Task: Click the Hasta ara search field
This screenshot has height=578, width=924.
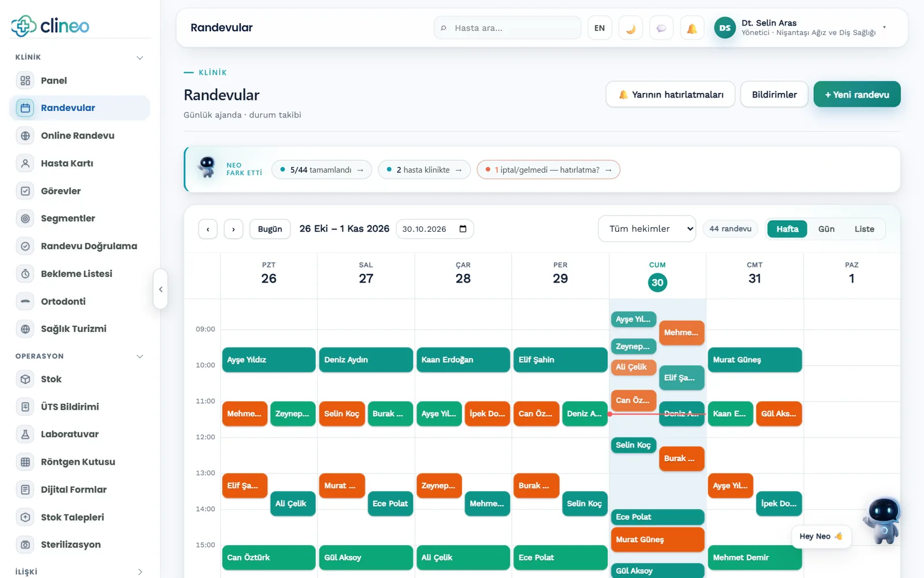Action: point(508,28)
